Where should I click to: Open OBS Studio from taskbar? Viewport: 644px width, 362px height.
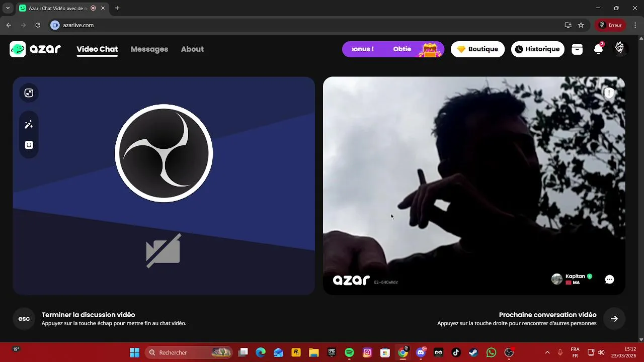(x=509, y=352)
